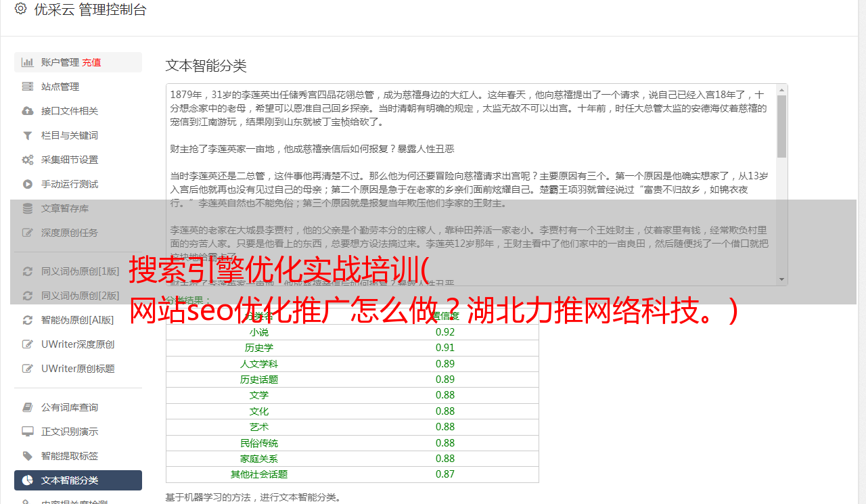Screen dimensions: 866x504
Task: Click the 优采云 管理控制台 header title
Action: click(x=90, y=9)
